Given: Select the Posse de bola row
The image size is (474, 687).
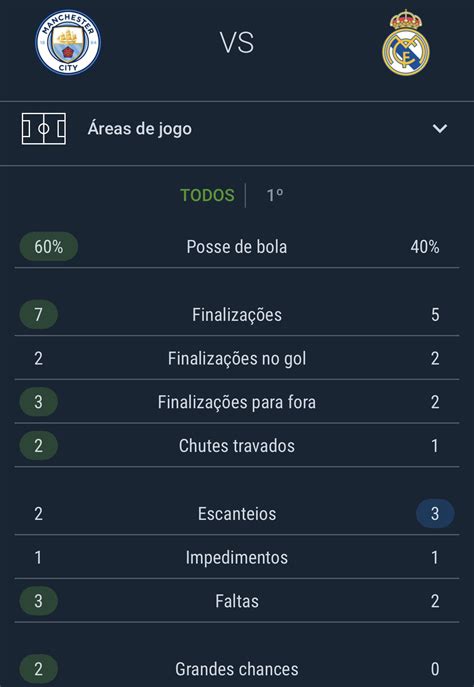Looking at the screenshot, I should pyautogui.click(x=237, y=247).
